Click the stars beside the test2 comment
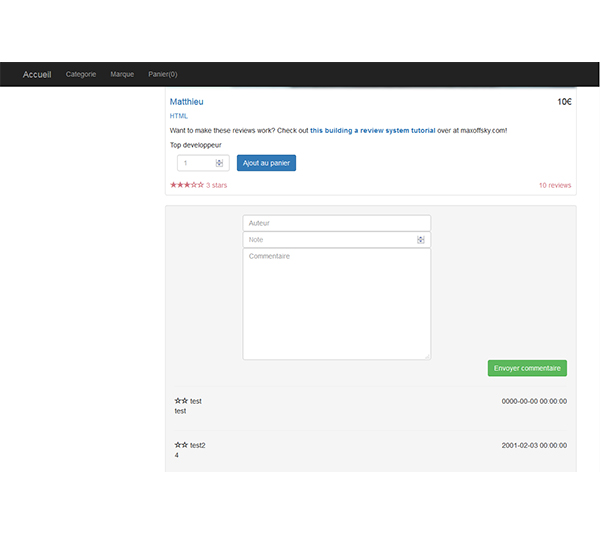Viewport: 600px width, 533px height. pos(181,445)
